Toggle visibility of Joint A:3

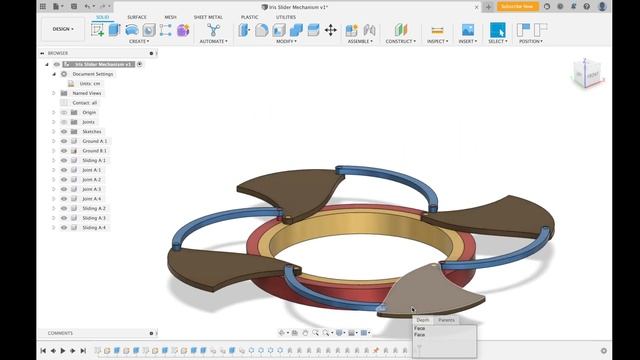(64, 189)
